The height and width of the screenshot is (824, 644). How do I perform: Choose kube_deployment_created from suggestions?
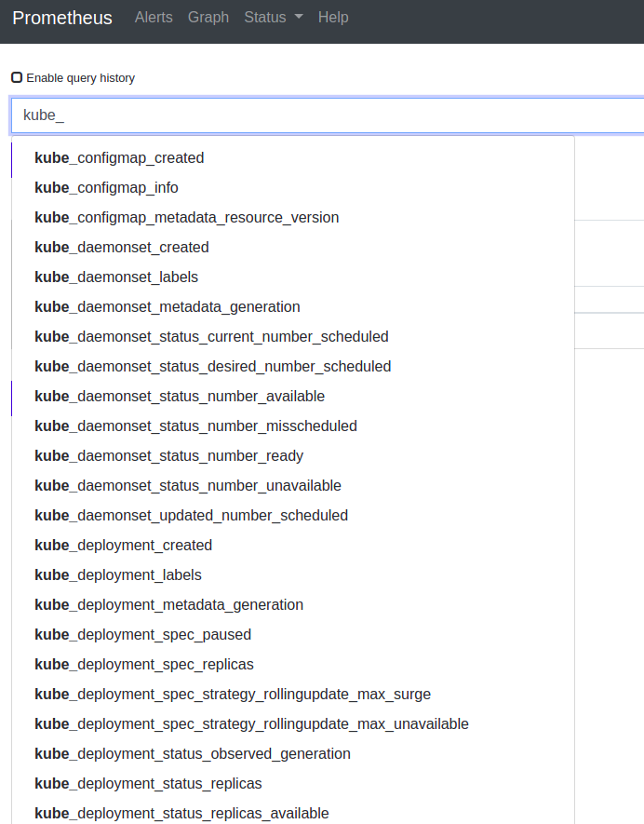click(x=123, y=546)
